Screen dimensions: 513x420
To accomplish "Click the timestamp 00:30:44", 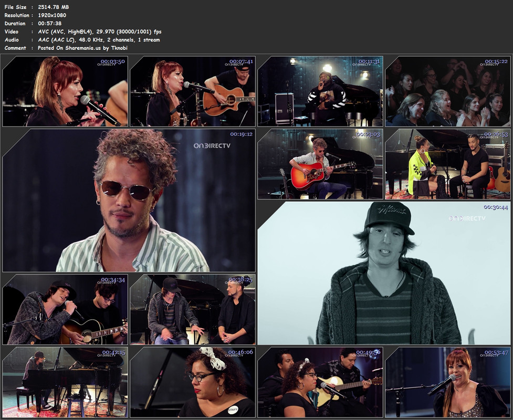I will click(x=496, y=207).
